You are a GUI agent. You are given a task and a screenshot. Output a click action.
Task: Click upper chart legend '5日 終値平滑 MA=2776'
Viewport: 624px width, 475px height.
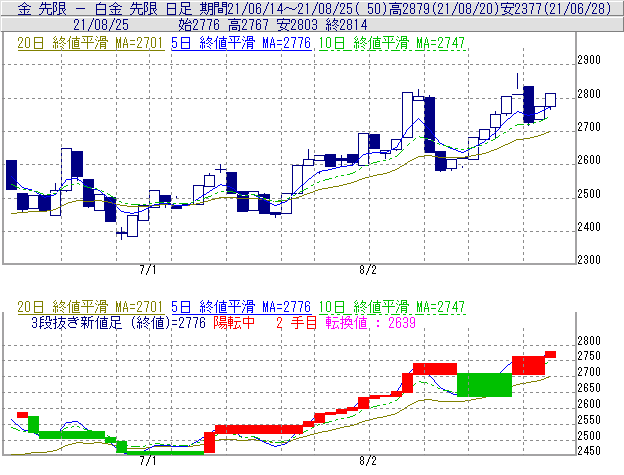241,43
